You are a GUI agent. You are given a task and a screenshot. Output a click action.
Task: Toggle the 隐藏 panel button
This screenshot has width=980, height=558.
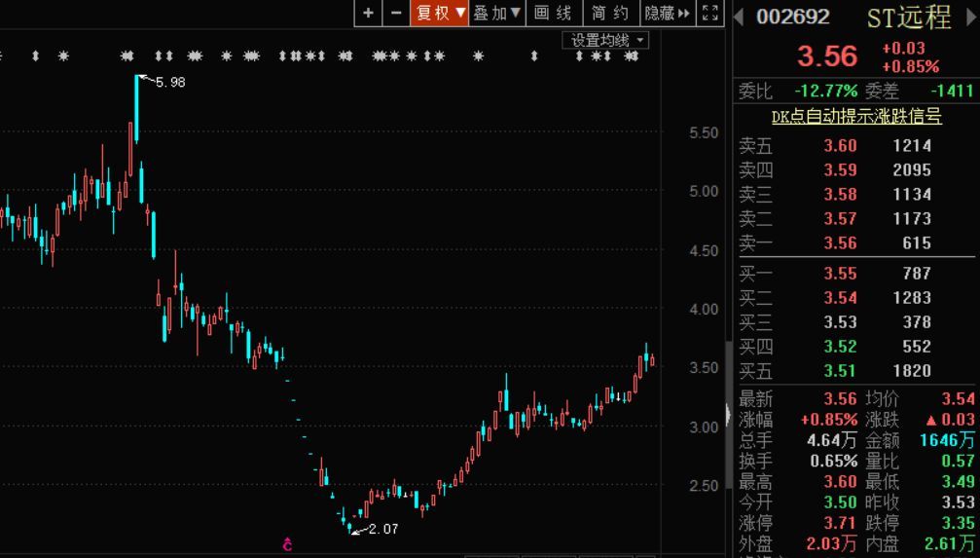click(x=667, y=13)
